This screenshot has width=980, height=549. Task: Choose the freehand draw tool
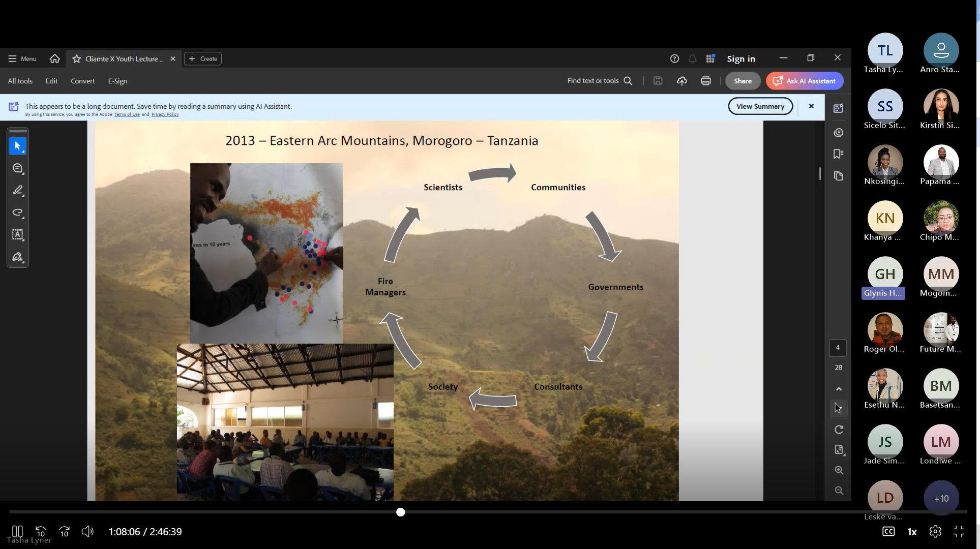17,212
